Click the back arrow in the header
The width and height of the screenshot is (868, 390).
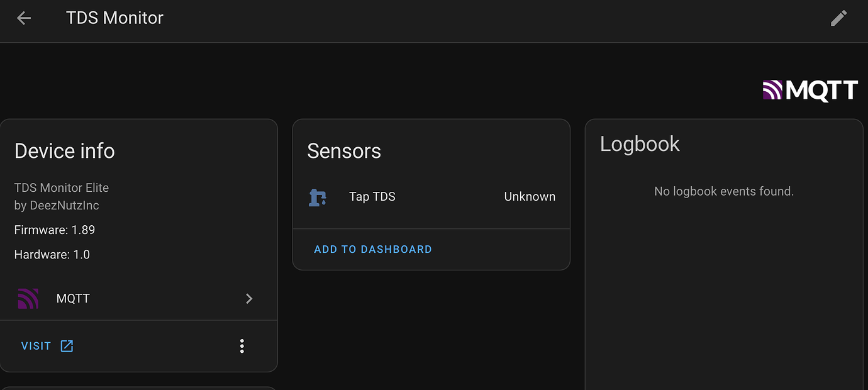23,18
